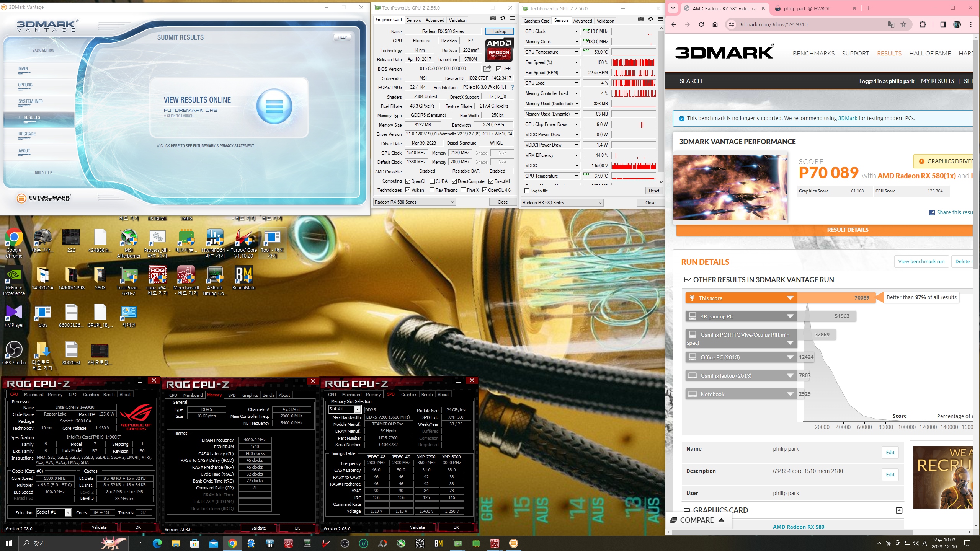Toggle DirectCompute checkbox
Screen dimensions: 980x551
click(454, 181)
